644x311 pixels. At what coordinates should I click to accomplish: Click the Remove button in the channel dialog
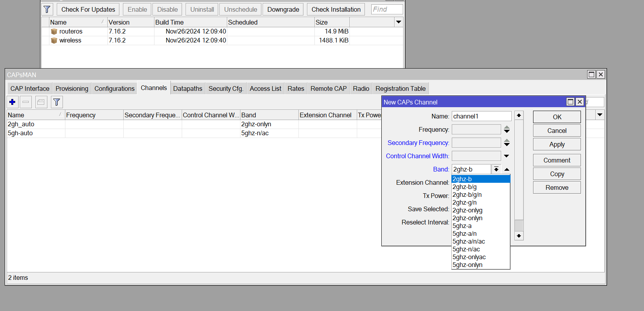tap(557, 187)
